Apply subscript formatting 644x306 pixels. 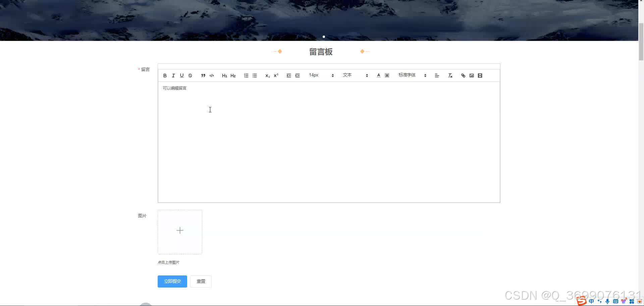pos(267,75)
